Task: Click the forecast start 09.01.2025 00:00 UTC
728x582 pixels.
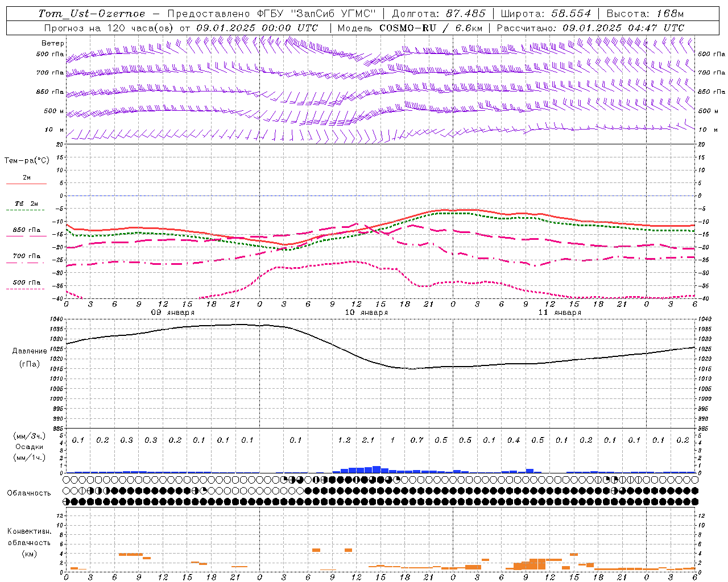Action: [257, 28]
